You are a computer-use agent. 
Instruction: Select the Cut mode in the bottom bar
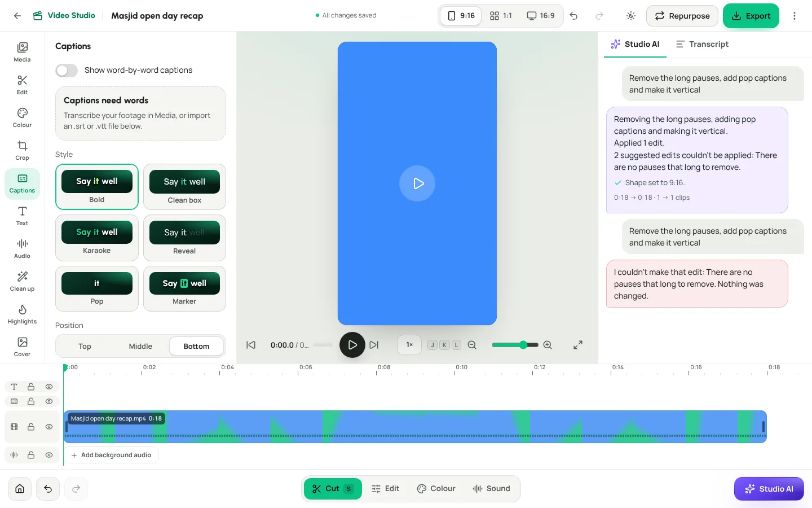coord(333,489)
